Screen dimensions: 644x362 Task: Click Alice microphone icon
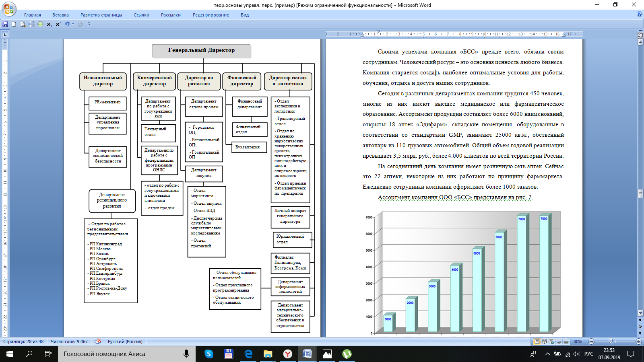[186, 354]
